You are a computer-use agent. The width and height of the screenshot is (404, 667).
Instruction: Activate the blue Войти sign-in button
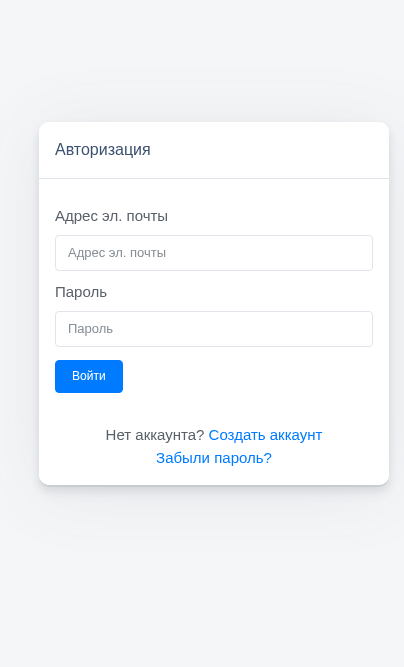pos(89,376)
